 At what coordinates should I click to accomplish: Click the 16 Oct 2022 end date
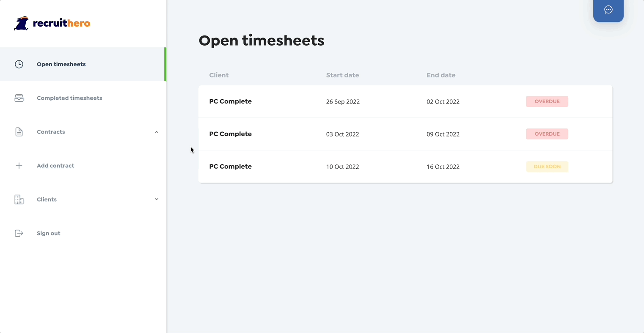[443, 167]
